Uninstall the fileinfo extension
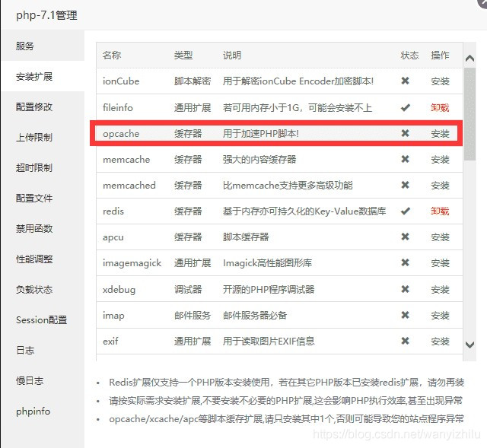 (x=440, y=107)
